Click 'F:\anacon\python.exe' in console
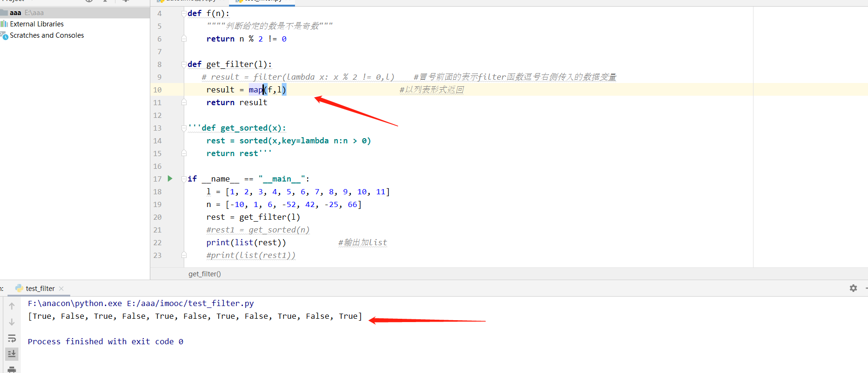868x373 pixels. (x=75, y=303)
